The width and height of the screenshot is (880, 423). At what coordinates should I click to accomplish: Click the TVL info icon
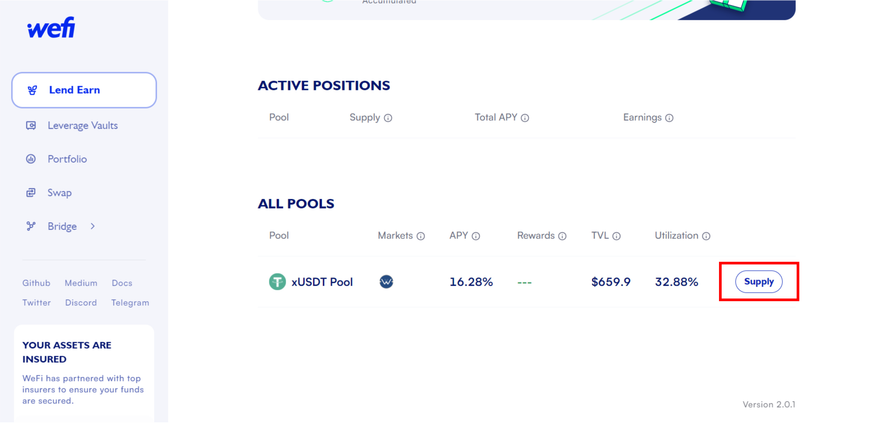[x=616, y=237]
